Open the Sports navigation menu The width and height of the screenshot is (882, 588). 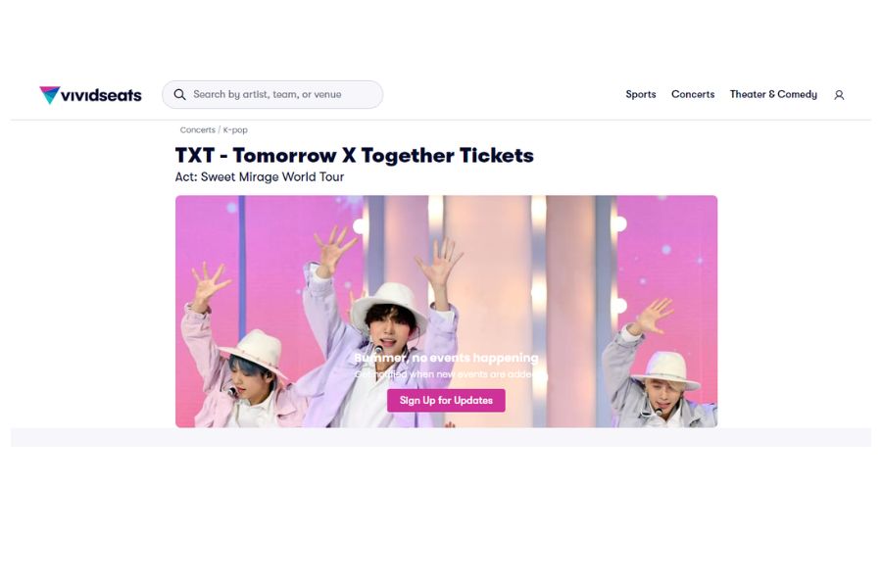tap(641, 94)
